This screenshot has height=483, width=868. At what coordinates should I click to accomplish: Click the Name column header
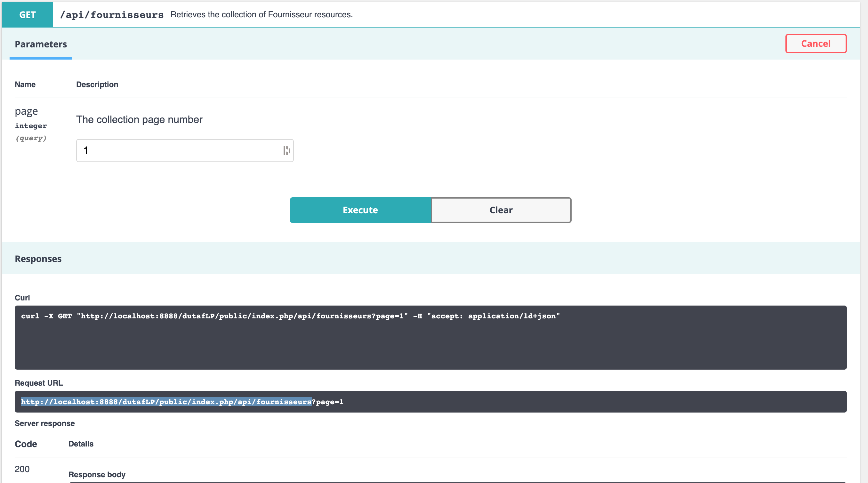pyautogui.click(x=25, y=84)
